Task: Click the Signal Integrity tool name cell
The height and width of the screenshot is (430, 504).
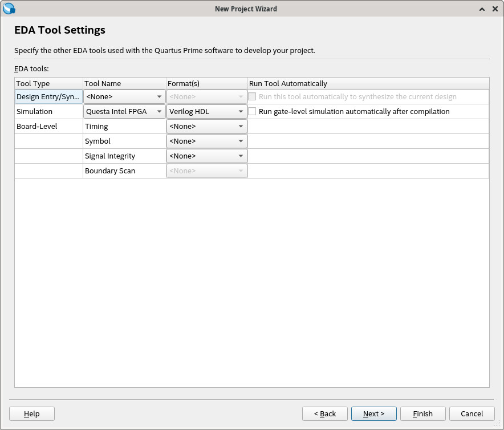Action: click(124, 156)
